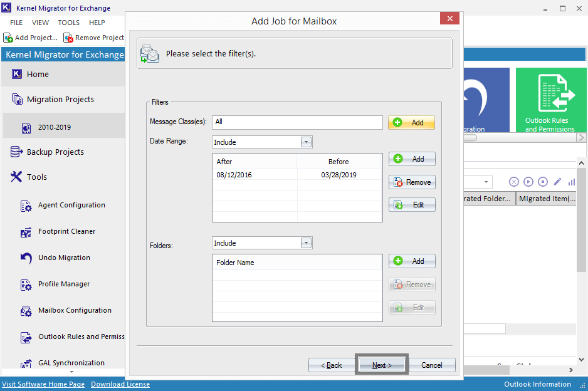588x391 pixels.
Task: Click the Backup Projects sidebar icon
Action: click(x=17, y=152)
